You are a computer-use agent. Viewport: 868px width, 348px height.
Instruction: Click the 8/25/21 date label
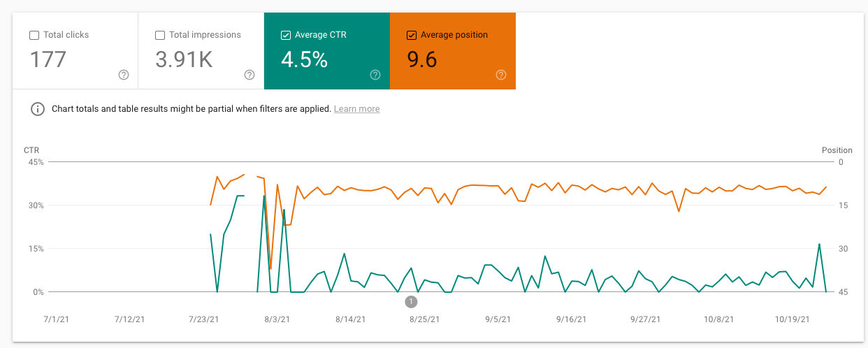pyautogui.click(x=424, y=319)
